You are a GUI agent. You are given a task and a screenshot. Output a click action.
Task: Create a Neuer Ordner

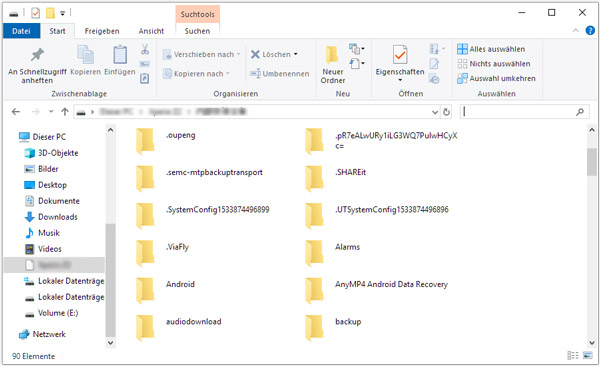(333, 65)
